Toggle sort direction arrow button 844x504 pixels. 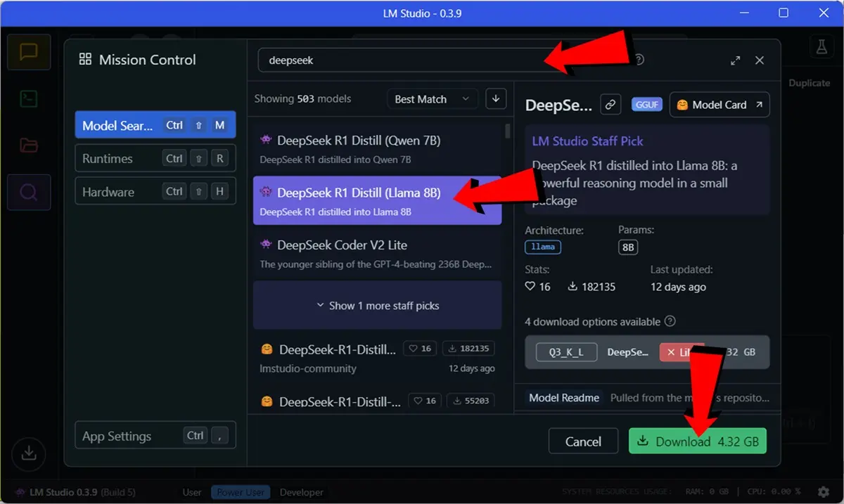(496, 99)
